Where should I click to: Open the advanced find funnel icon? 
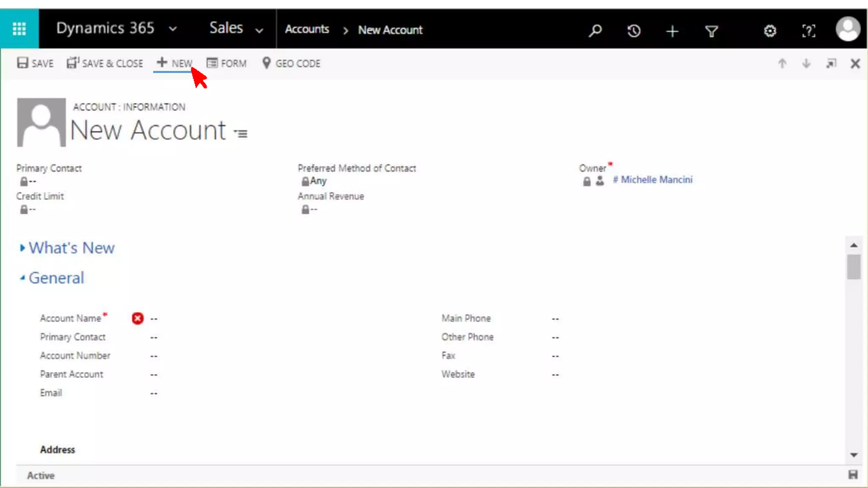[x=711, y=31]
